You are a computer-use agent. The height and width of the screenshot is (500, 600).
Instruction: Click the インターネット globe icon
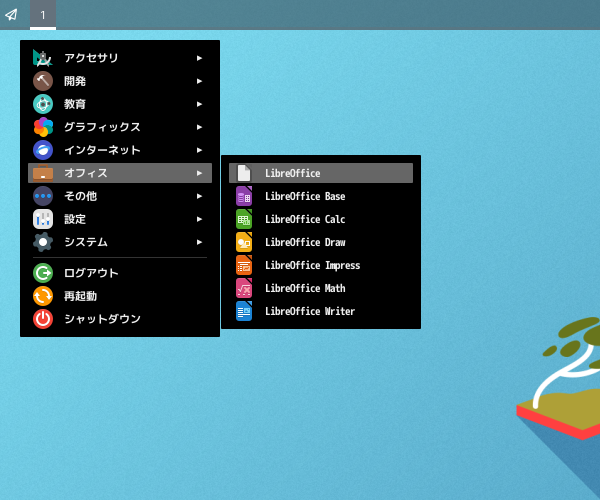pyautogui.click(x=43, y=150)
